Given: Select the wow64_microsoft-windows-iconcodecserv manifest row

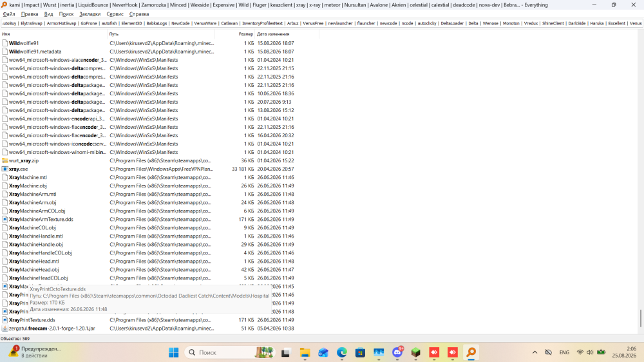Looking at the screenshot, I should tap(148, 144).
